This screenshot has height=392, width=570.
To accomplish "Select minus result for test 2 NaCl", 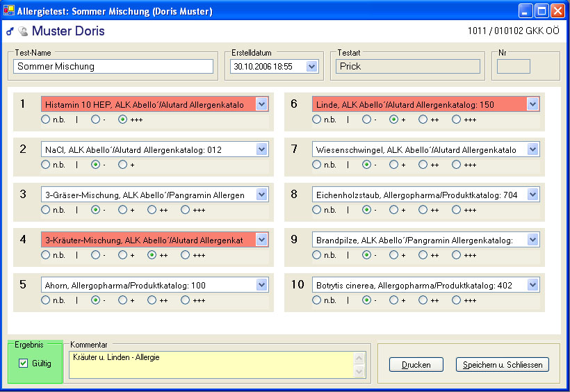I will 96,164.
